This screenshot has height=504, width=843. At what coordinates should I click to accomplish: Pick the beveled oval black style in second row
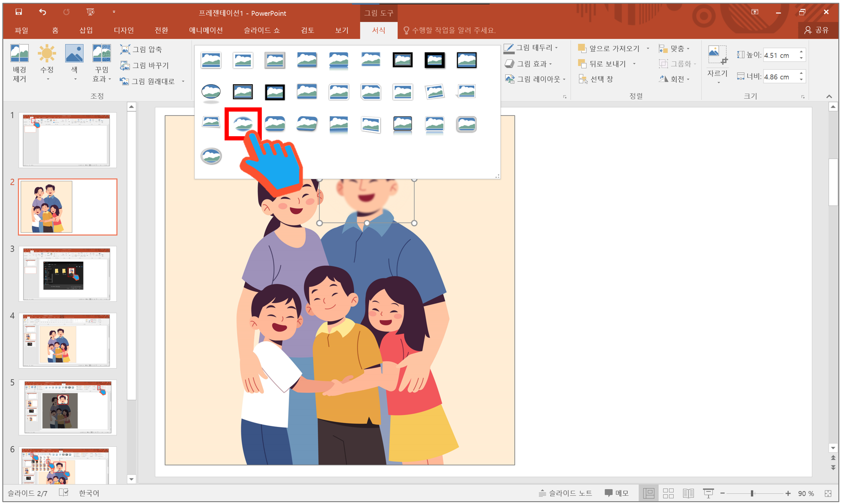click(211, 92)
